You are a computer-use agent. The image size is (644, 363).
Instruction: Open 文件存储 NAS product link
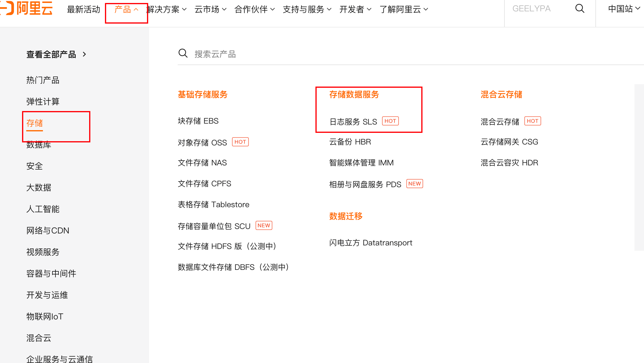click(x=202, y=163)
